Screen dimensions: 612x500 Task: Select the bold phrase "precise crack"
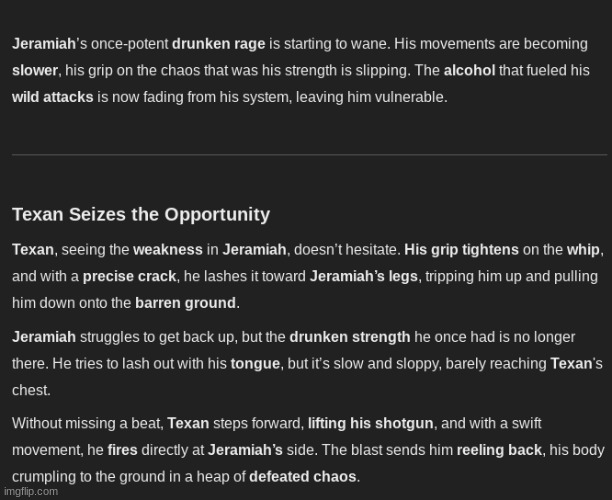[129, 276]
